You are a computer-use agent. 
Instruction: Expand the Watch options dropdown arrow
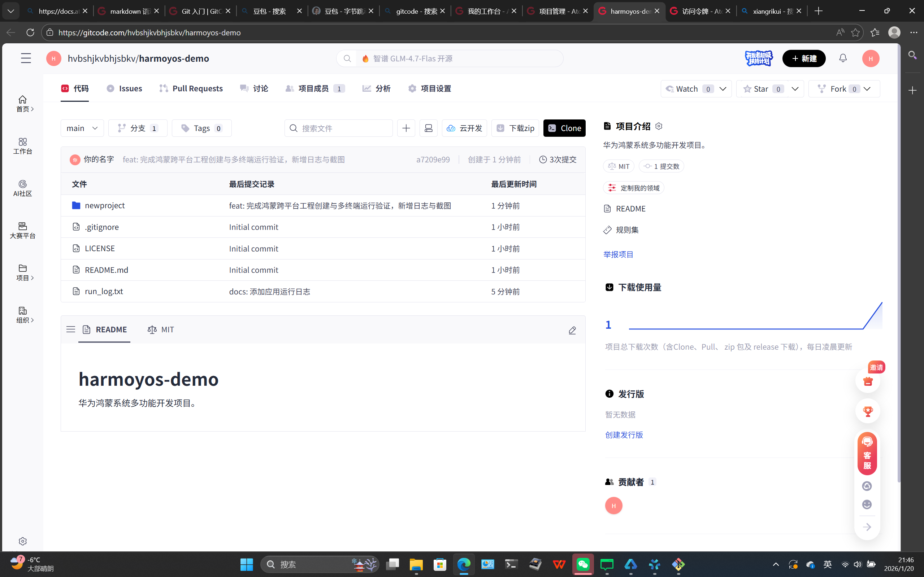pos(723,89)
